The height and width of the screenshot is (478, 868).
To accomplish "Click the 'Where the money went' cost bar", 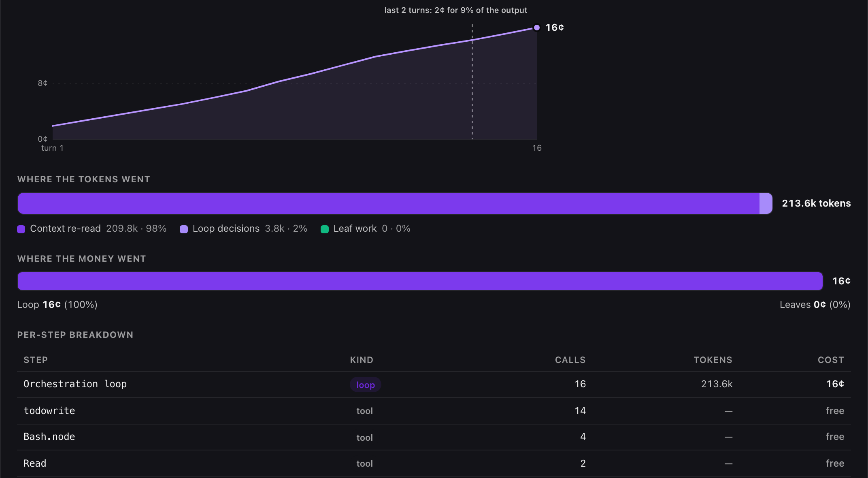I will [x=420, y=281].
